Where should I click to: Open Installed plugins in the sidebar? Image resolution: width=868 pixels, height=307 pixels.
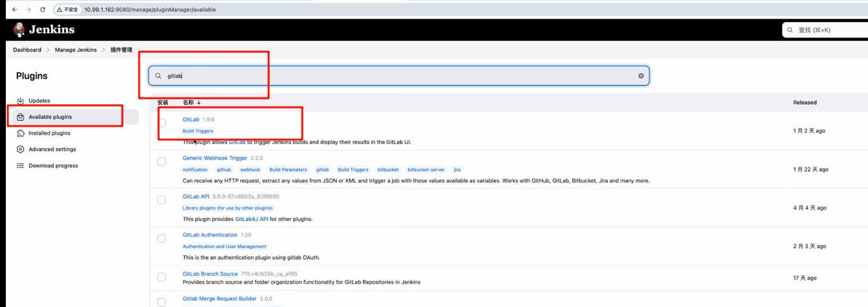tap(49, 133)
